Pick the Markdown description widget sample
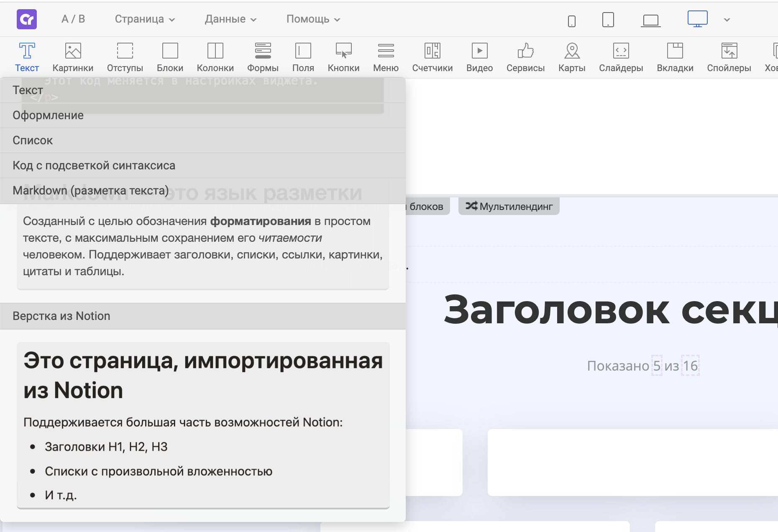778x532 pixels. 203,246
